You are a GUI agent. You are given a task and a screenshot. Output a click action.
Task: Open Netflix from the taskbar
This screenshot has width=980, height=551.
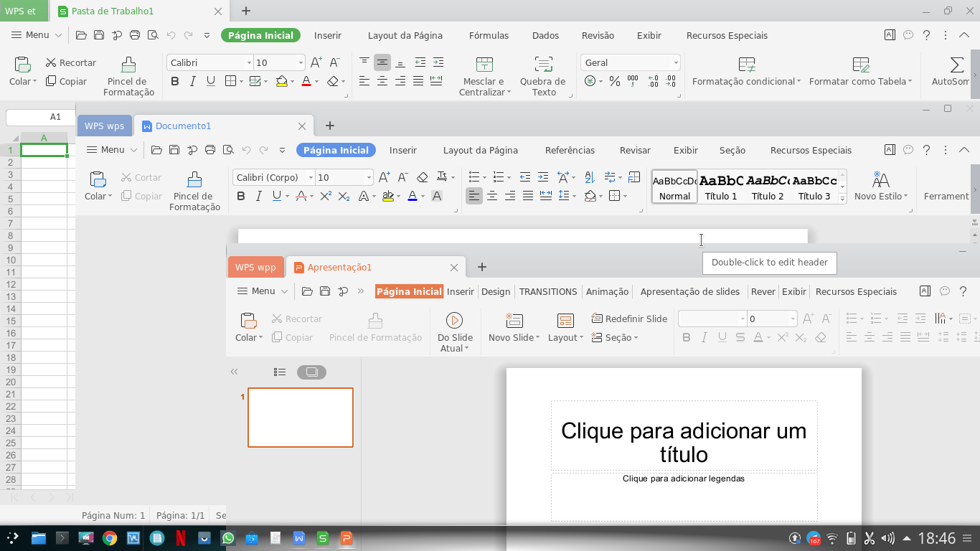click(x=181, y=537)
